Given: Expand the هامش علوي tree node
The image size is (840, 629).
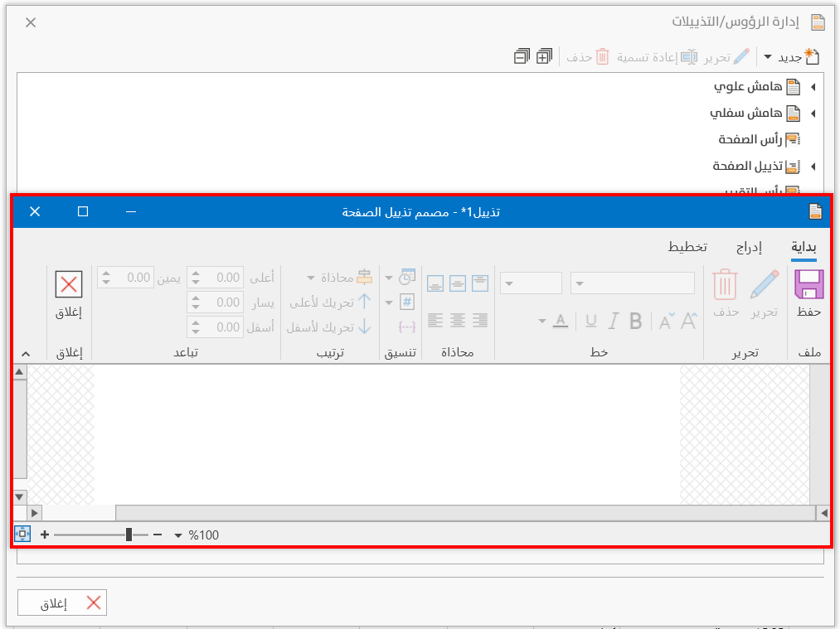Looking at the screenshot, I should pyautogui.click(x=813, y=87).
